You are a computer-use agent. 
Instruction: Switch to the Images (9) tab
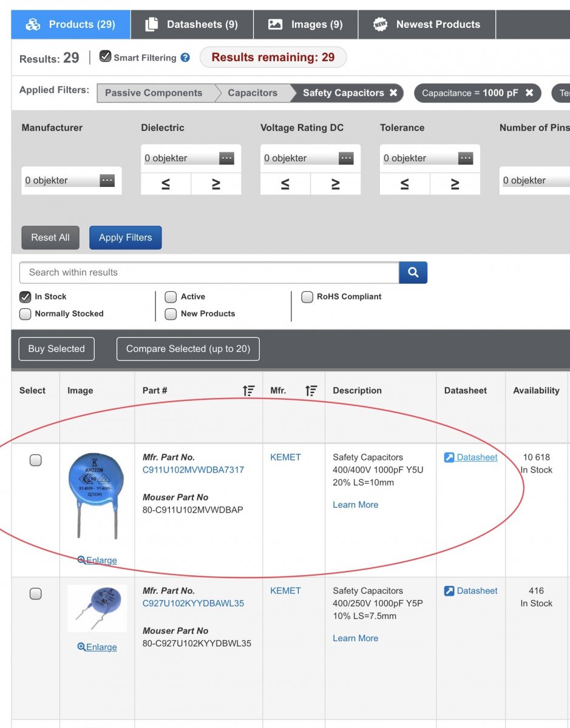click(x=305, y=24)
